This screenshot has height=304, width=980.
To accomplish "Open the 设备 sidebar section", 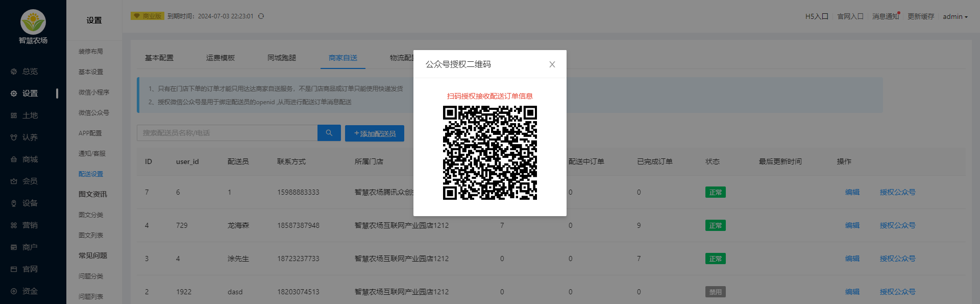I will (30, 203).
